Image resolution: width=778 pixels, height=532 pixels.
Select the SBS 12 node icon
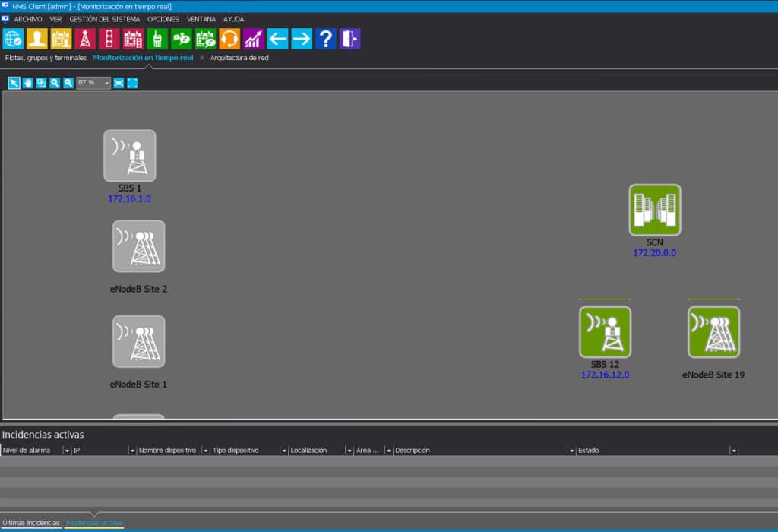click(605, 332)
